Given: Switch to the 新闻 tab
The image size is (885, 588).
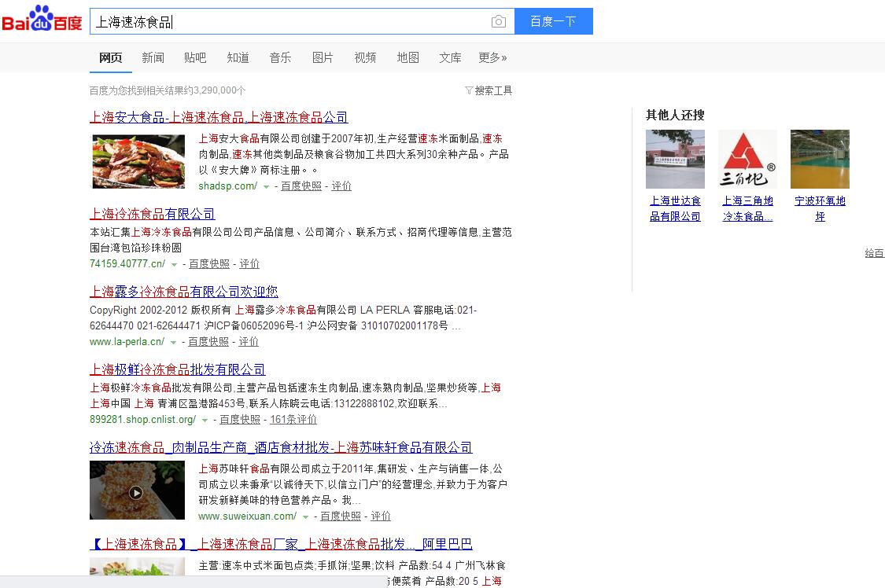Looking at the screenshot, I should click(153, 57).
